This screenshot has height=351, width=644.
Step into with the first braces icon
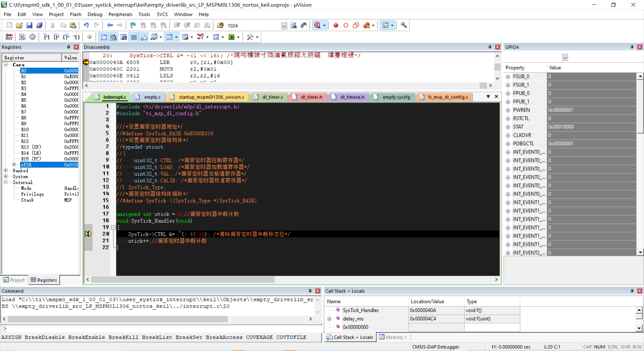coord(46,37)
